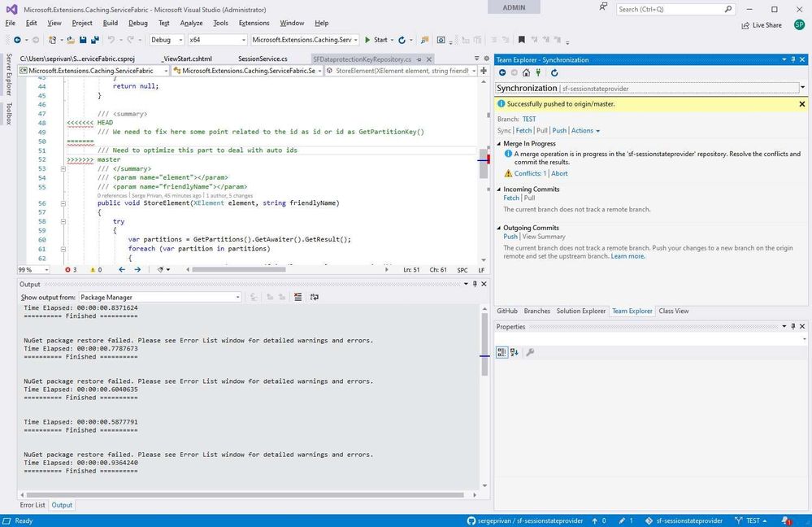Click the Undo arrow icon

(111, 40)
